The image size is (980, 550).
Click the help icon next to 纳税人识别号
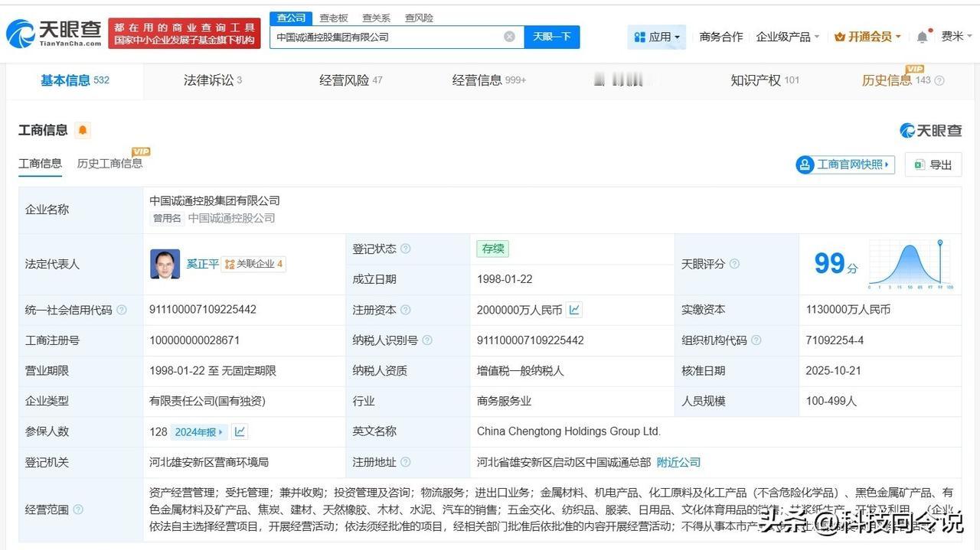tap(426, 340)
